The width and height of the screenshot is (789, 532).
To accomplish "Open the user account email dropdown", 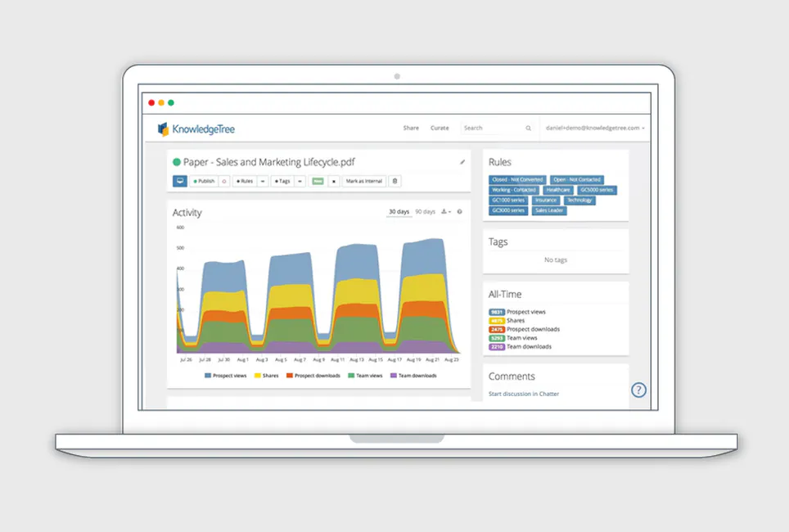I will coord(595,128).
